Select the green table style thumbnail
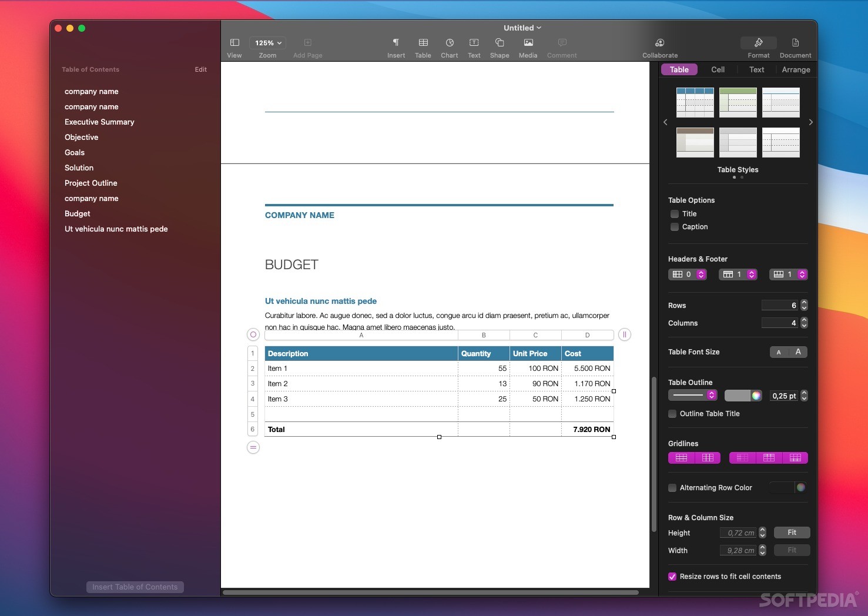This screenshot has height=616, width=868. [738, 102]
